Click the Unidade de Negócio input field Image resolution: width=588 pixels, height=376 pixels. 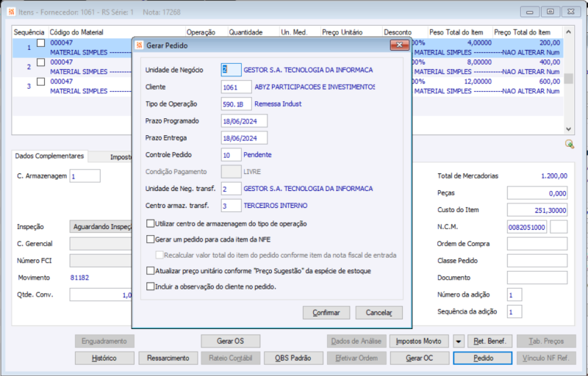231,70
